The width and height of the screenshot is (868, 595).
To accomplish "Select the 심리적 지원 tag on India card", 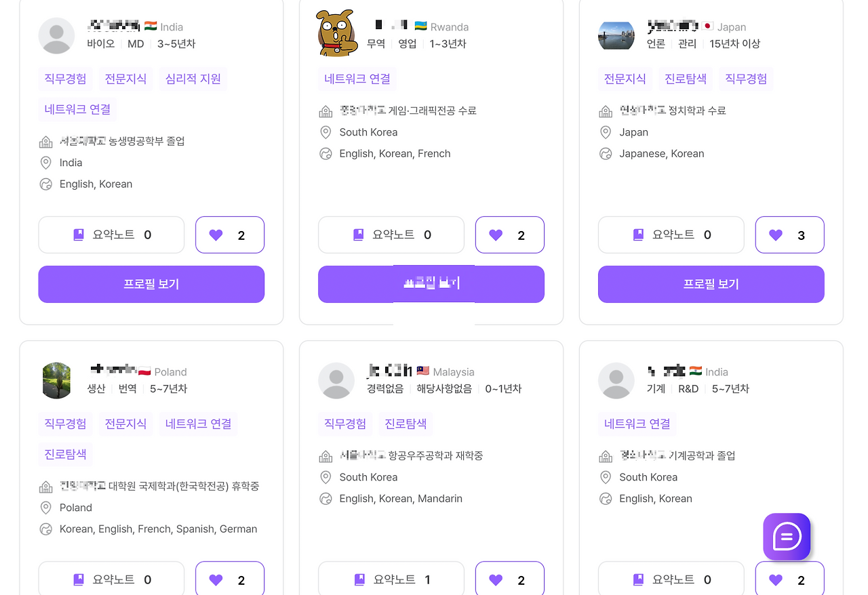I will tap(193, 79).
